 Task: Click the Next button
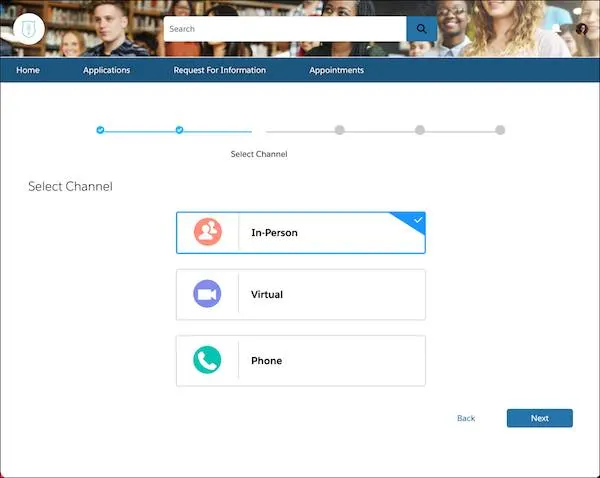click(x=540, y=418)
